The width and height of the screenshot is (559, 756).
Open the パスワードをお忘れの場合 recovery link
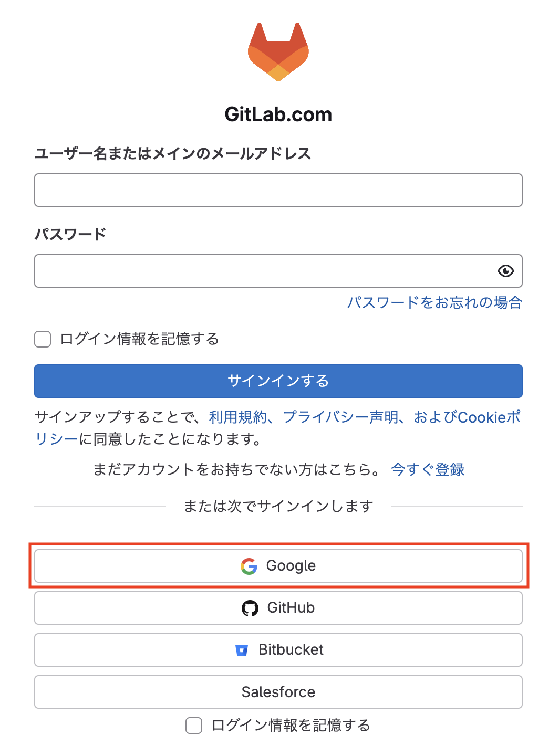pos(434,303)
